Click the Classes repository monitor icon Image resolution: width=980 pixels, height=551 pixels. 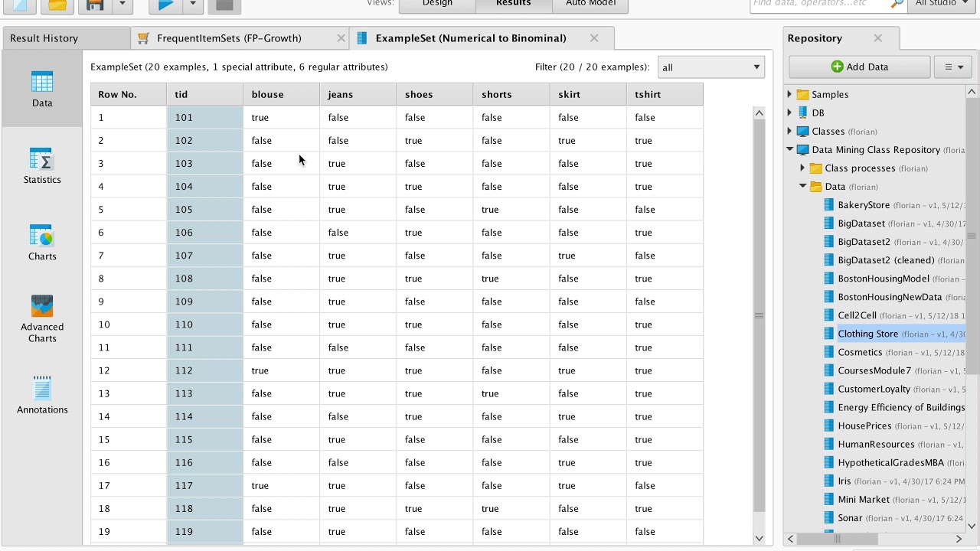(x=802, y=132)
